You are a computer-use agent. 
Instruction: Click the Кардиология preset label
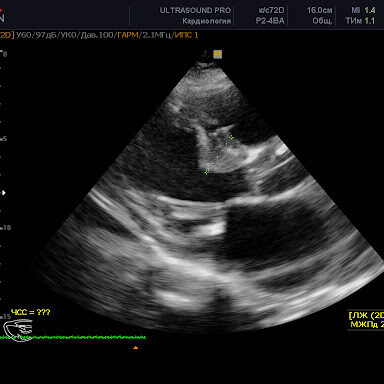pos(206,21)
